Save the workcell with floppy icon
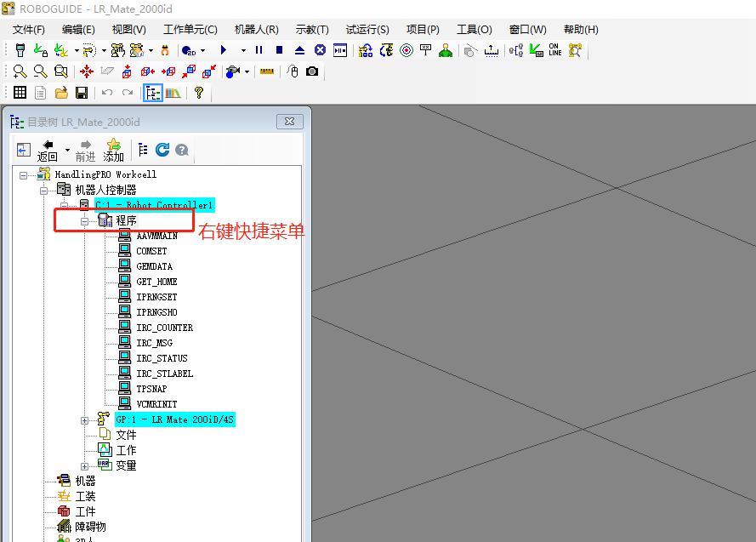 [82, 93]
